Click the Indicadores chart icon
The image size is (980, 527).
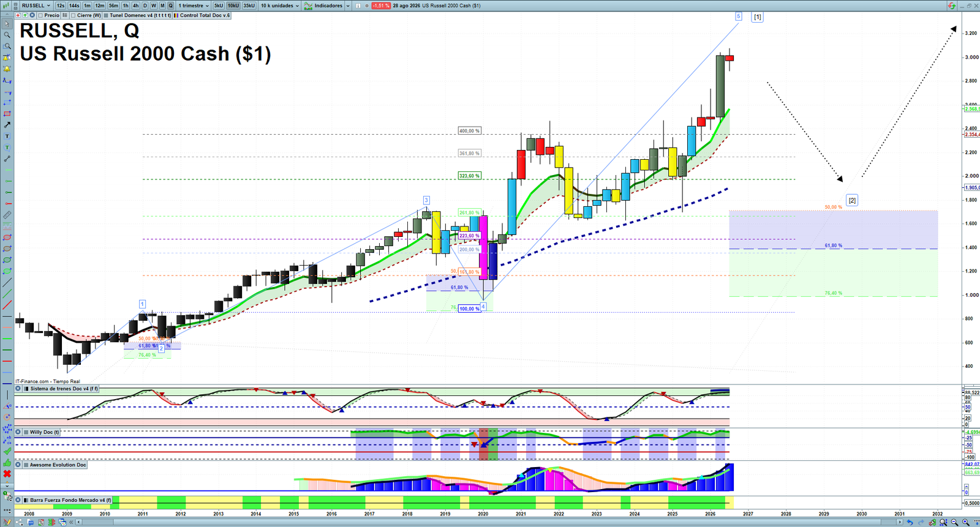click(x=309, y=6)
